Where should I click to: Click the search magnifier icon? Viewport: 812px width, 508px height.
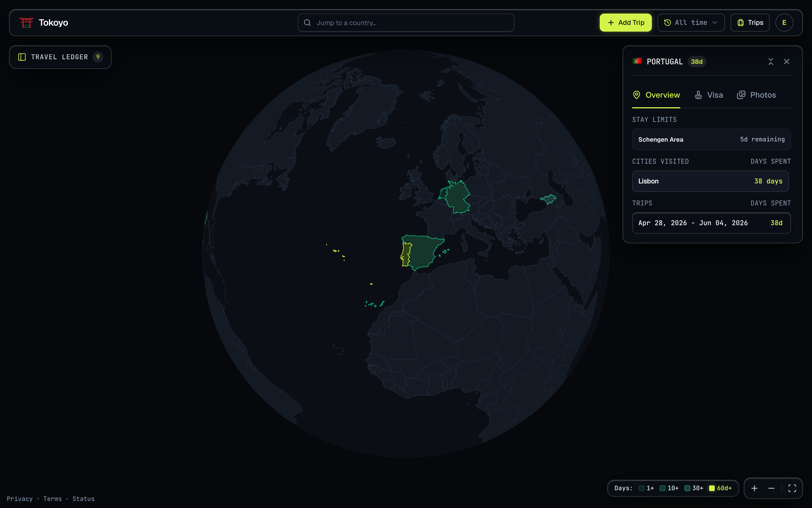(307, 23)
